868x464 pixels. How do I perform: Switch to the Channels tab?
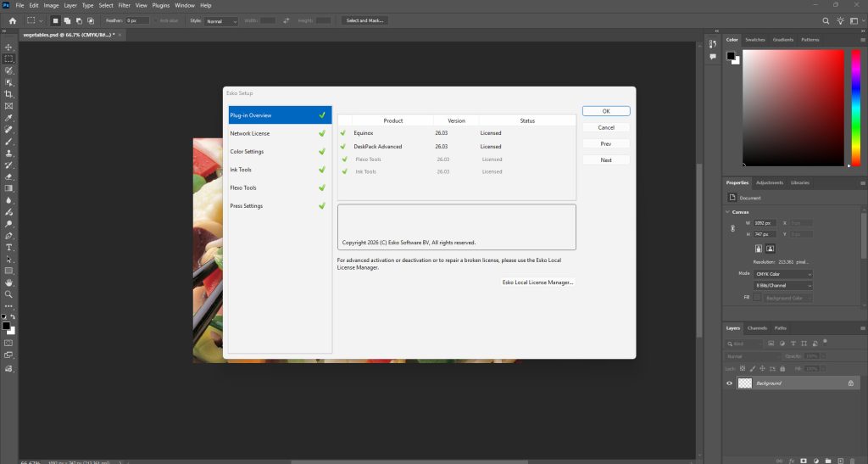click(x=757, y=328)
